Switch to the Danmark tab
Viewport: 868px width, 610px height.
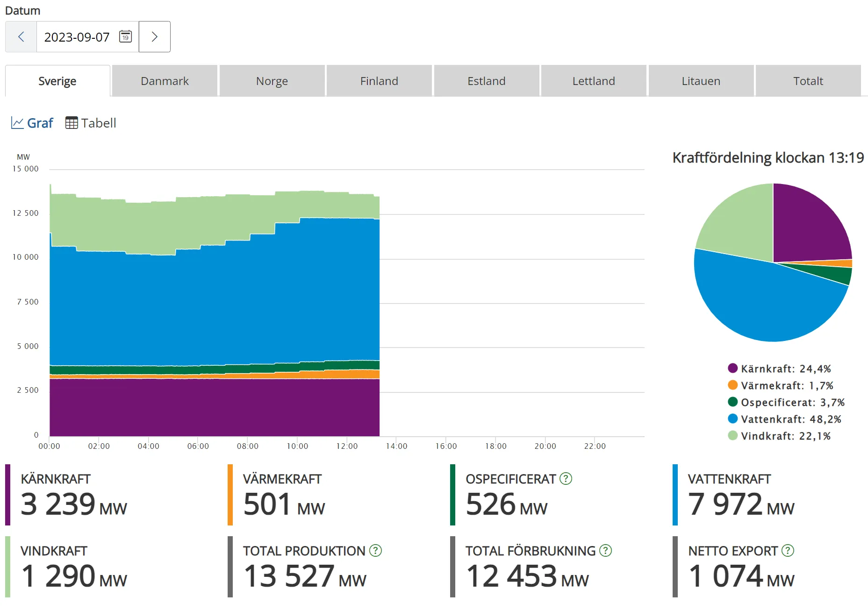(165, 80)
